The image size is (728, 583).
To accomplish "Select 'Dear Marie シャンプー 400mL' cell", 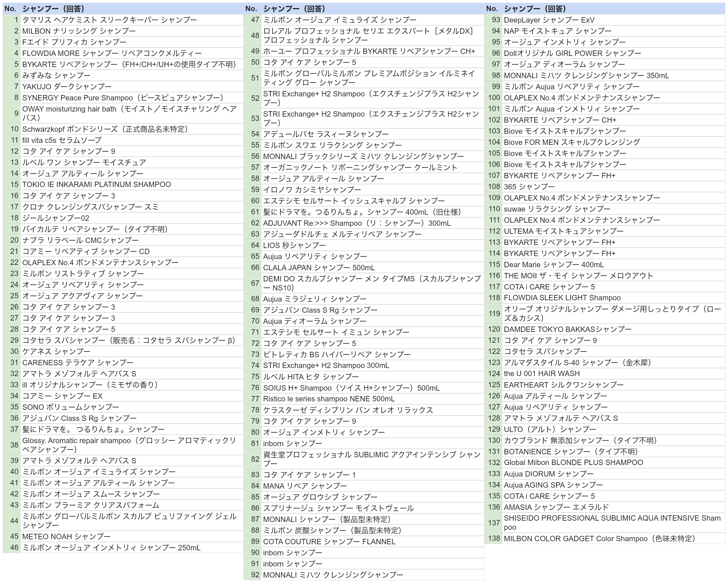I will click(x=613, y=264).
